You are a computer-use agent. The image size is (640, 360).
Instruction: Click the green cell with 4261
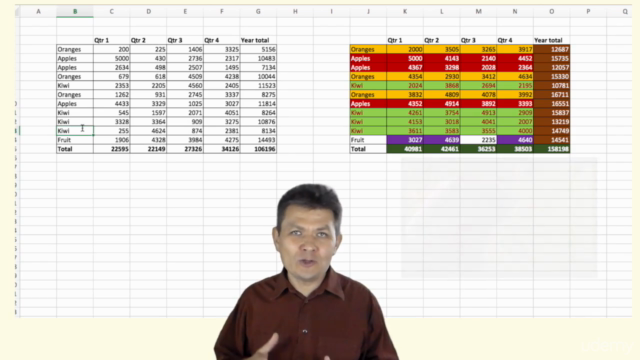405,113
